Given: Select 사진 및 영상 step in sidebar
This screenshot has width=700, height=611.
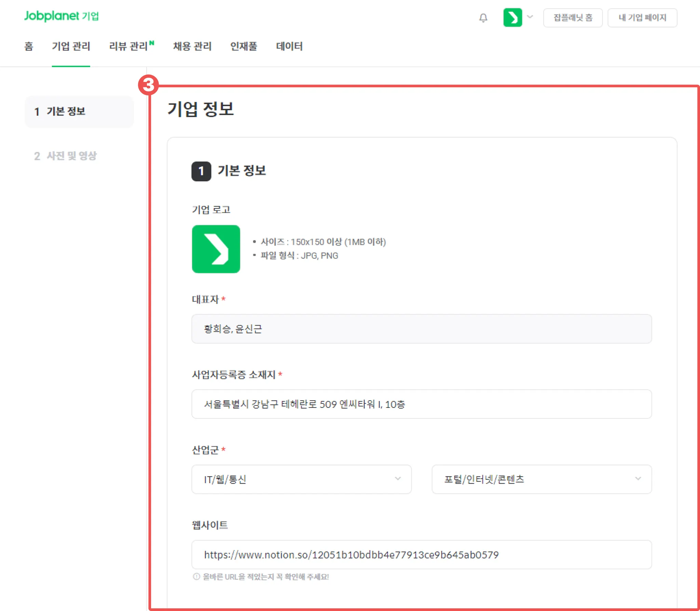Looking at the screenshot, I should pyautogui.click(x=66, y=156).
